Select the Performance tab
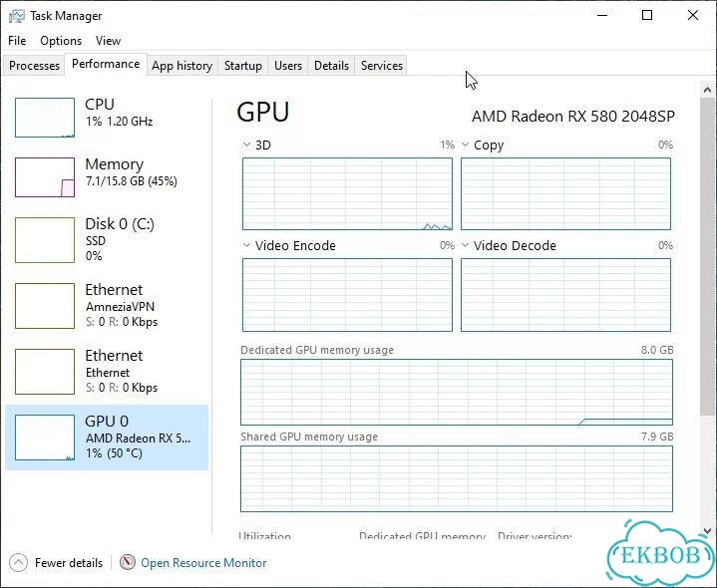 click(x=106, y=64)
